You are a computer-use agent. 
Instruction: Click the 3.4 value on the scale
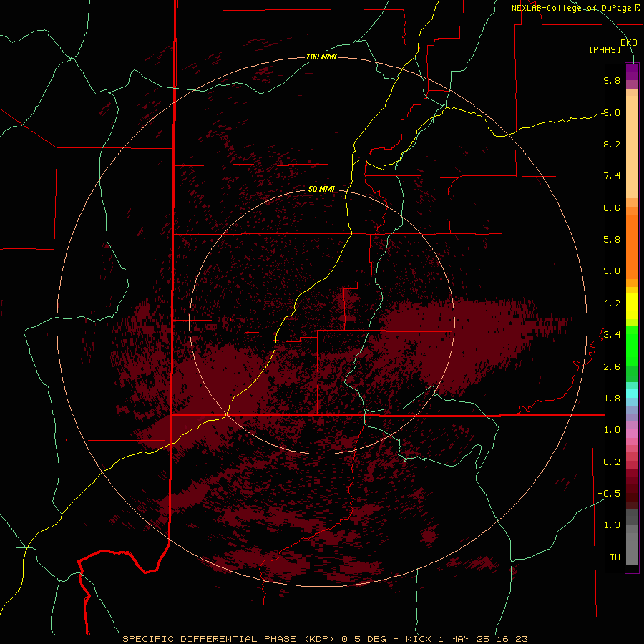coord(612,334)
